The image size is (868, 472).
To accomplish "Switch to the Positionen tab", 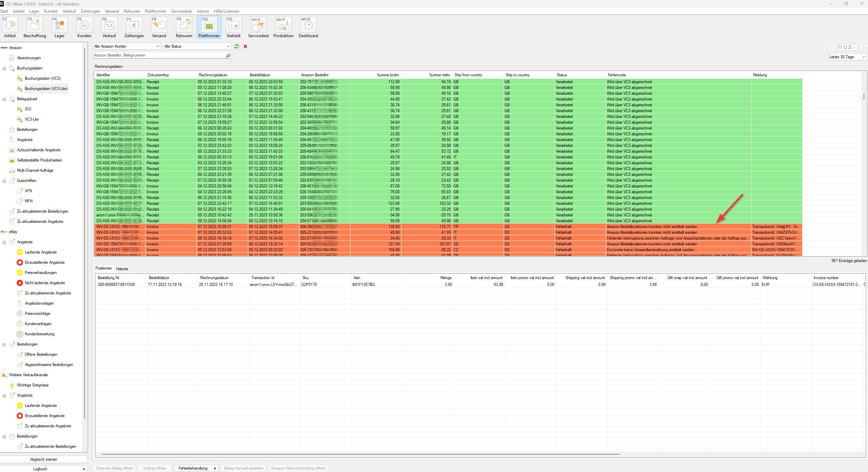I will [x=104, y=269].
